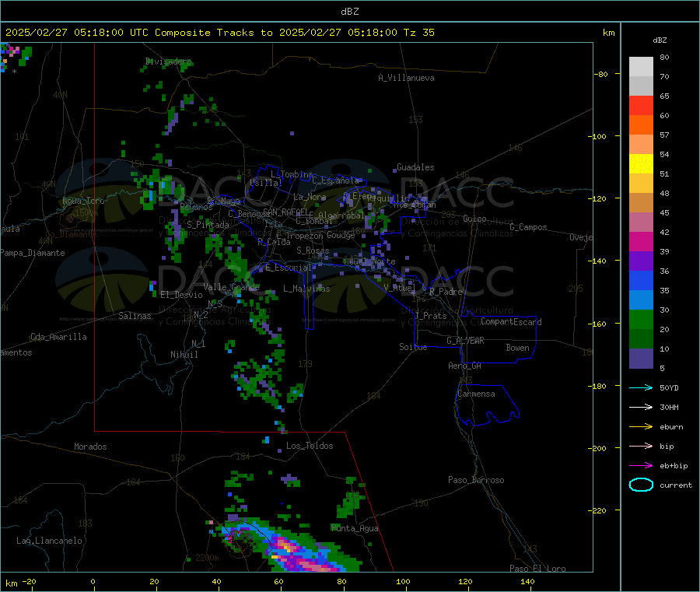This screenshot has width=700, height=592.
Task: Click the -80 km y-axis tick label
Action: [600, 74]
